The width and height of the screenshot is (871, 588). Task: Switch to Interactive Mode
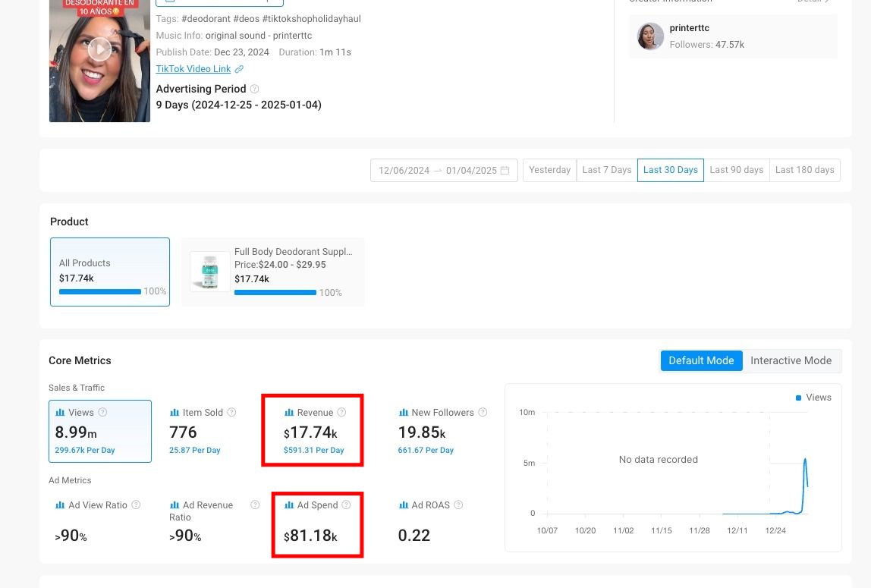(x=791, y=361)
